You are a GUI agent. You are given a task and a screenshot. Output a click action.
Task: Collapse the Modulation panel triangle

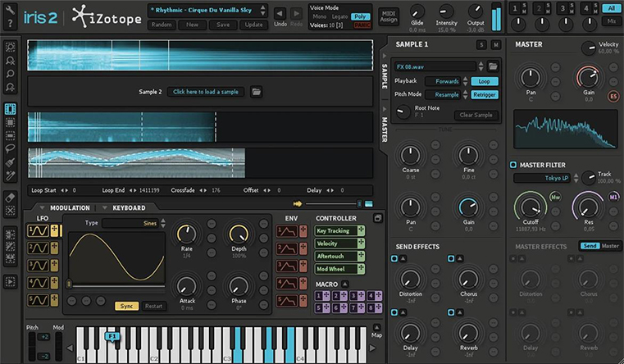pos(42,207)
